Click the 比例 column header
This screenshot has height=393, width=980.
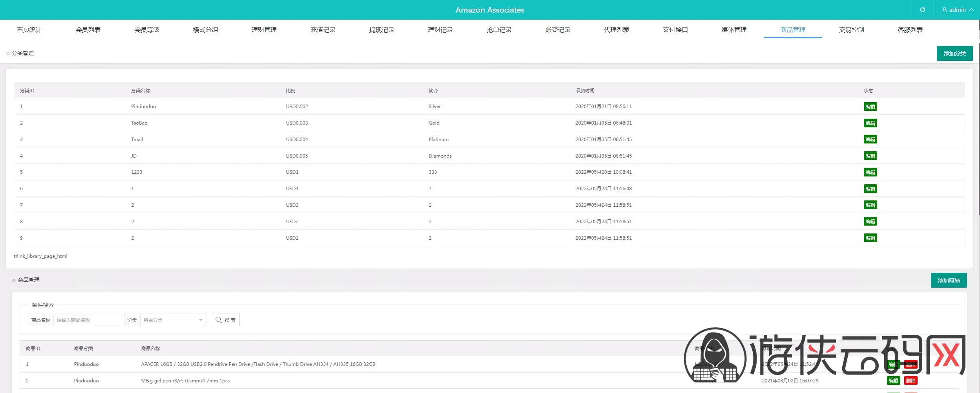(291, 91)
